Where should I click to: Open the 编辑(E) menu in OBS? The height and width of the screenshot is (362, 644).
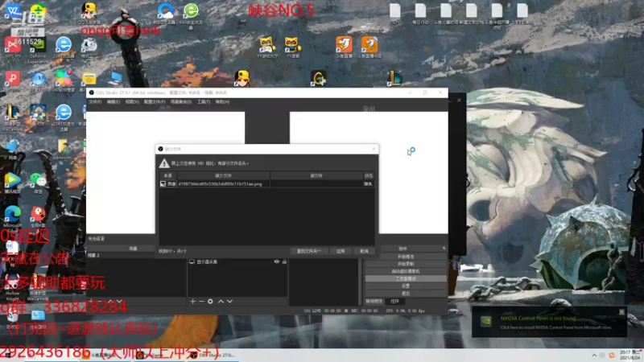(114, 102)
